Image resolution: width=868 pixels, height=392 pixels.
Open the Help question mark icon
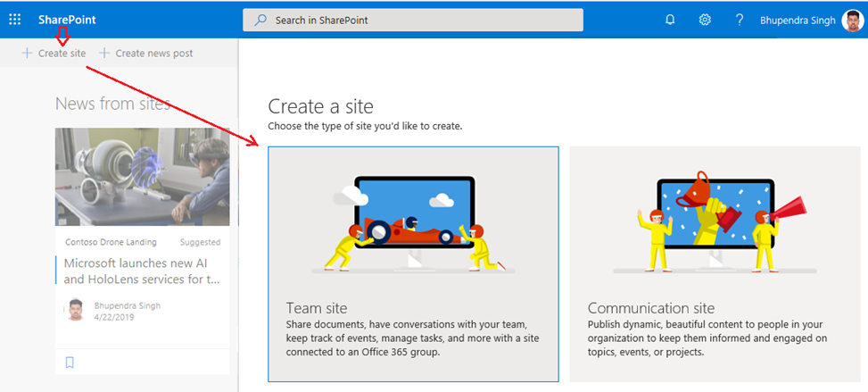point(739,20)
